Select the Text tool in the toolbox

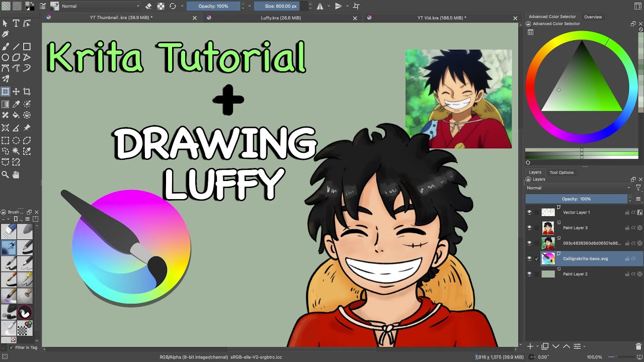16,23
